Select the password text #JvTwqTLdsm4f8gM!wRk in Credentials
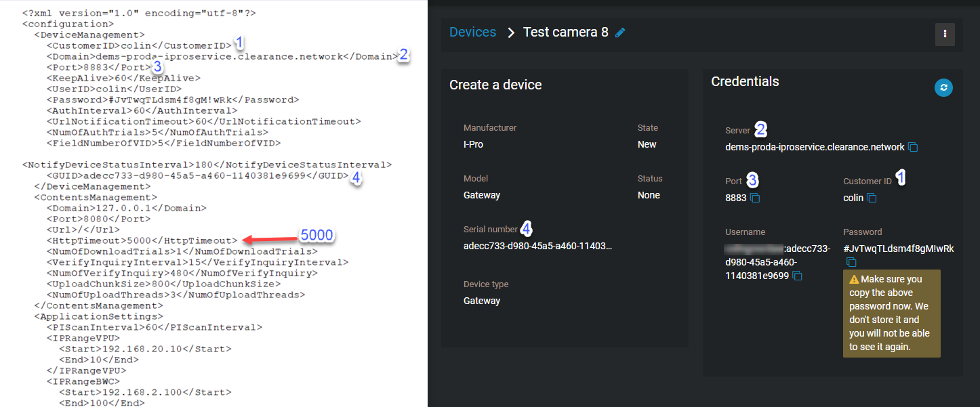 pyautogui.click(x=899, y=249)
